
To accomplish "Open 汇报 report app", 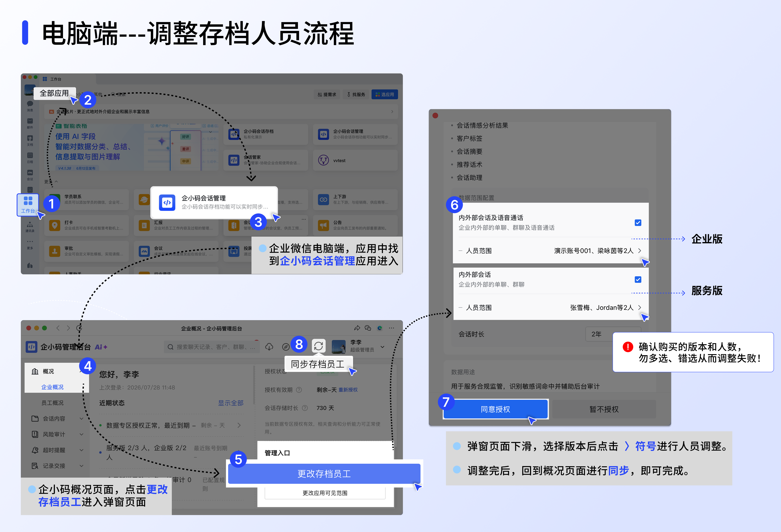I will tap(176, 225).
